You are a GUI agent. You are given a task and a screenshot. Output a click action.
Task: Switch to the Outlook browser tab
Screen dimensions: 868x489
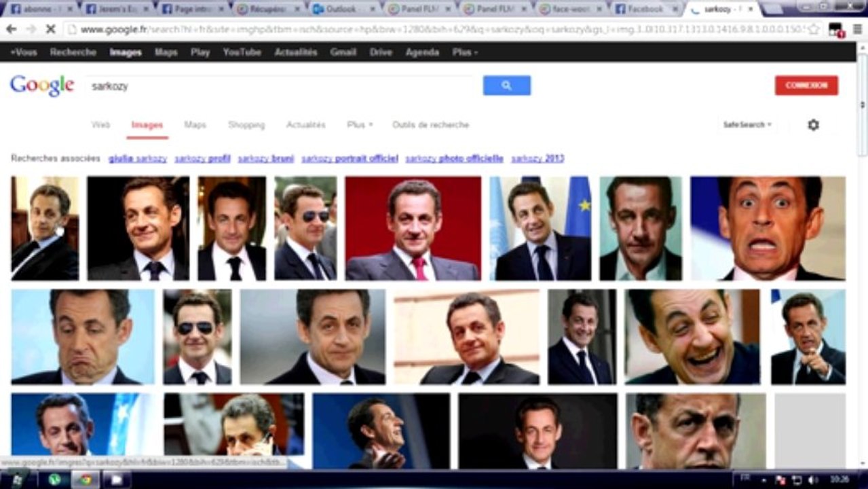(343, 10)
